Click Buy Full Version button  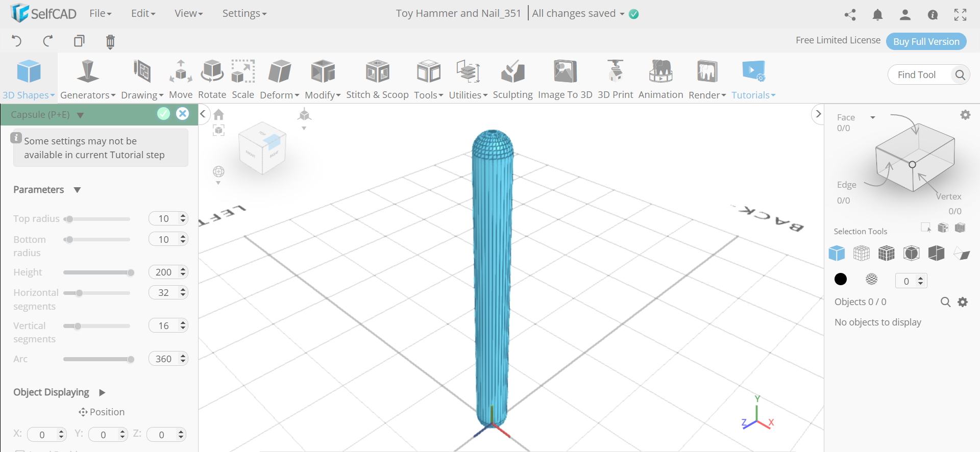[x=926, y=41]
